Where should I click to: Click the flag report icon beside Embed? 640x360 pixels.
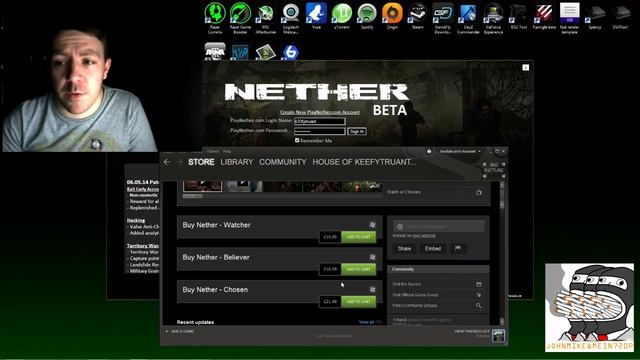pos(458,248)
